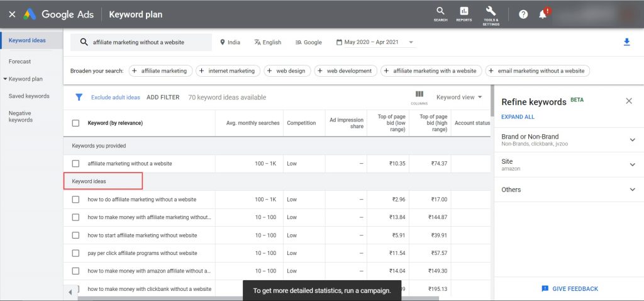
Task: Sort by Top of page bid (high range)
Action: [x=433, y=123]
